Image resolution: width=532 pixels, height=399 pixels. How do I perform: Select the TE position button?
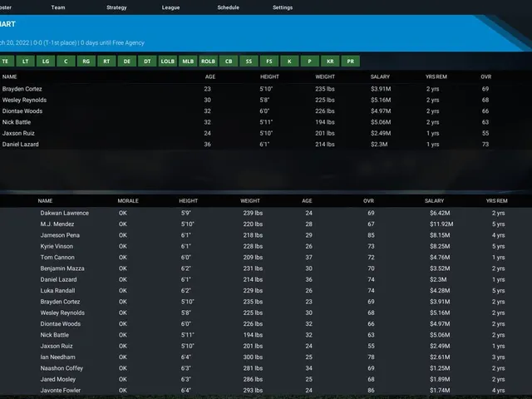pos(6,62)
